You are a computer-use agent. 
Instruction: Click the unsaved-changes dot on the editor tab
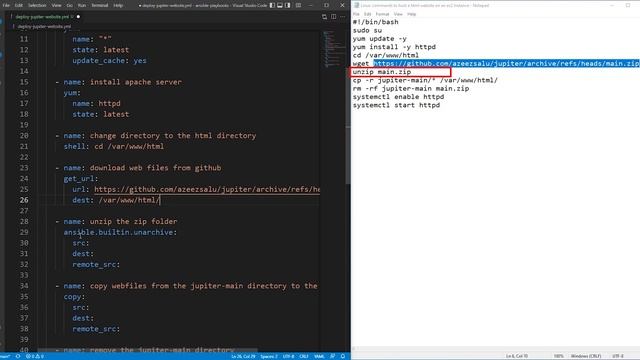(x=78, y=17)
